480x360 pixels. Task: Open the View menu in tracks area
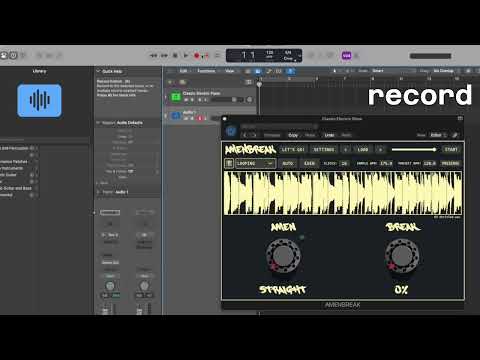click(x=229, y=71)
